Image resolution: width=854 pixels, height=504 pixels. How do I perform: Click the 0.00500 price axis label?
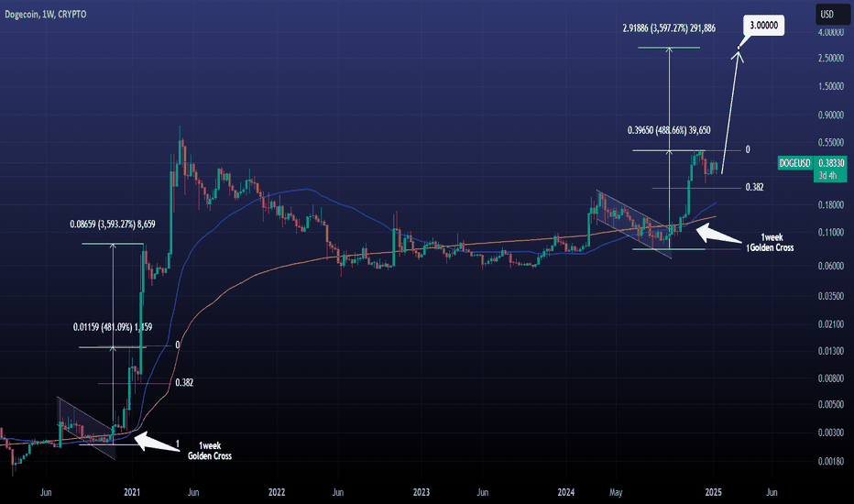[x=831, y=404]
